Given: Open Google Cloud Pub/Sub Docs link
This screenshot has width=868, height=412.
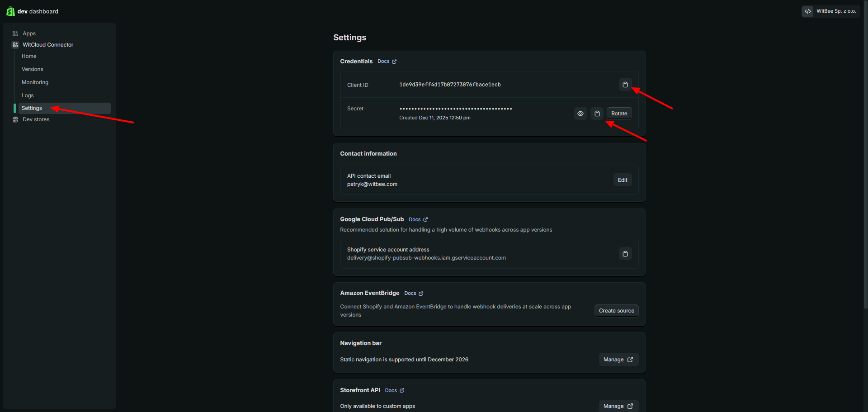Looking at the screenshot, I should [418, 219].
